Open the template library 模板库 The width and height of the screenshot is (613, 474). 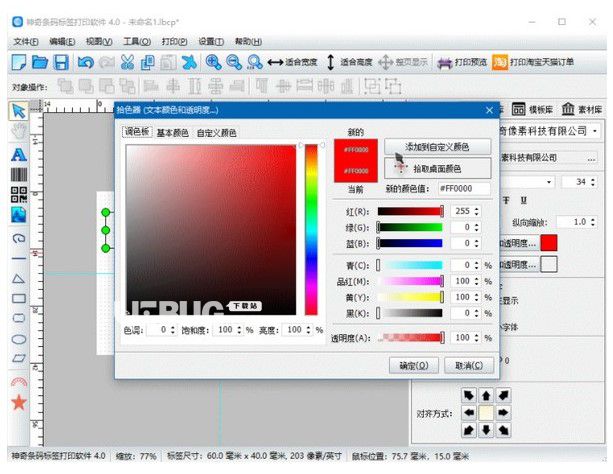tap(532, 110)
